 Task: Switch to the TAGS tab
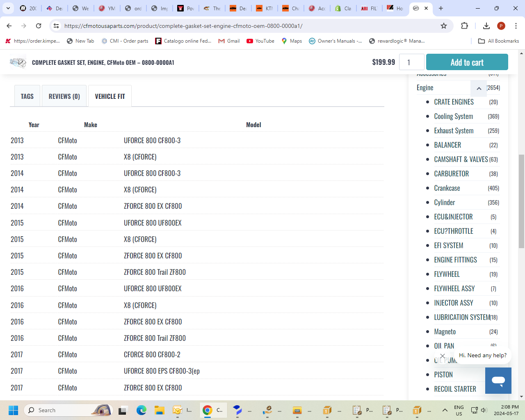tap(27, 96)
